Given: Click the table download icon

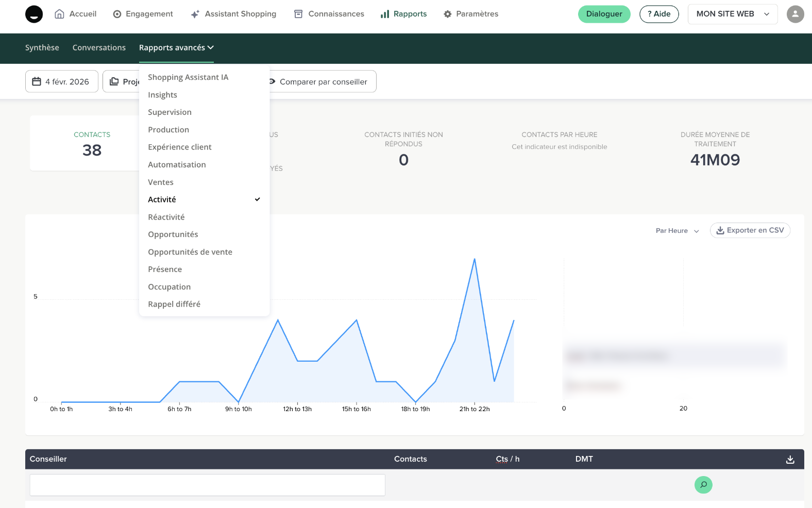Looking at the screenshot, I should tap(790, 460).
